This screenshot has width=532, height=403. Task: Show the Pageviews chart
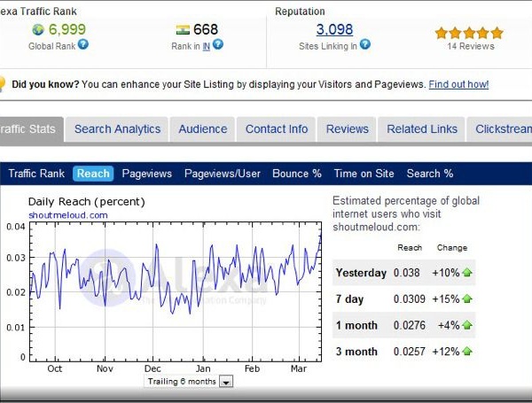point(146,174)
